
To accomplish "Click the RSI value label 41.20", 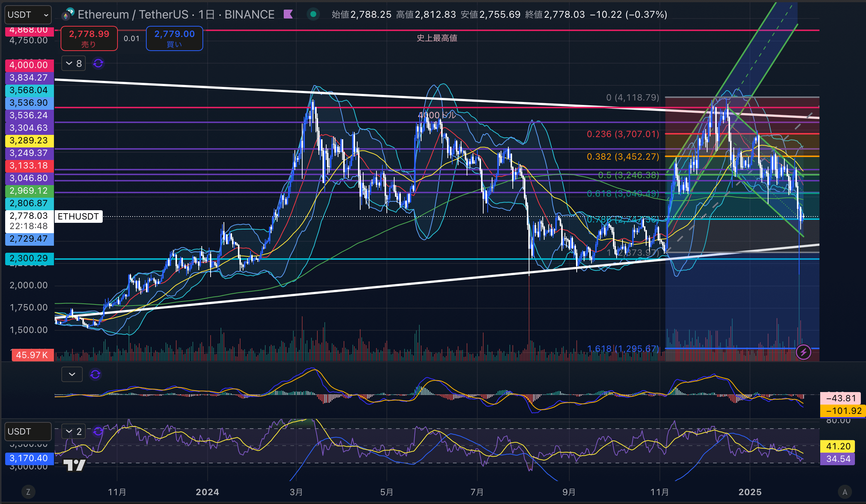I will coord(838,446).
